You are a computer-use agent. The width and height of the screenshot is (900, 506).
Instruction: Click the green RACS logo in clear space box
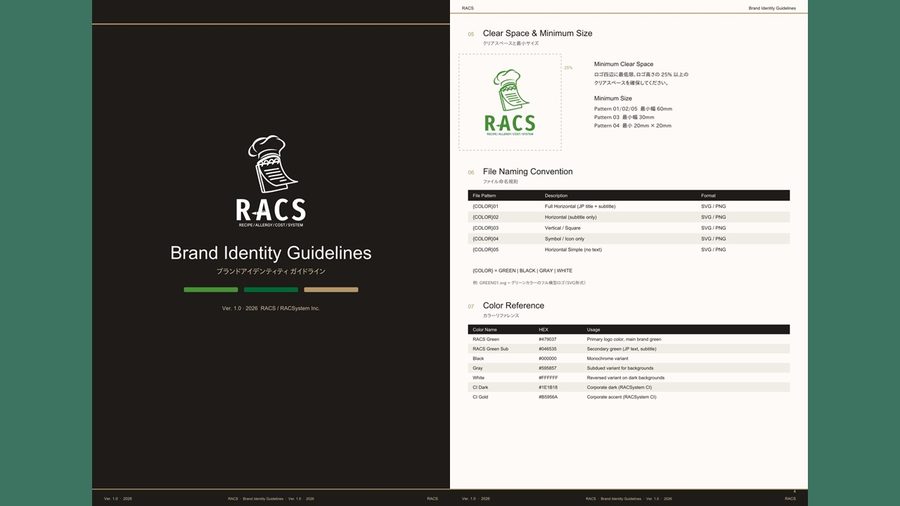click(510, 103)
